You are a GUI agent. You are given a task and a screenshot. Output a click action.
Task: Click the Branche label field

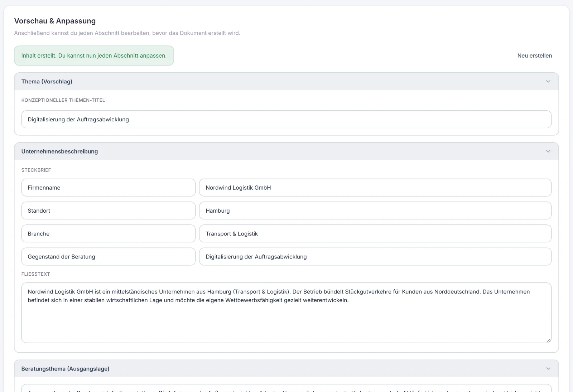coord(108,233)
